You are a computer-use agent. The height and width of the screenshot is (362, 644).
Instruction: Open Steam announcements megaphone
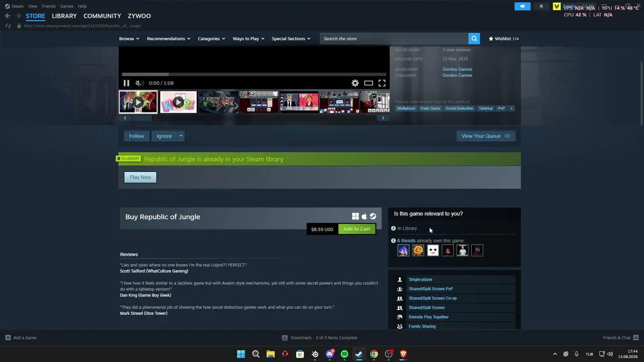pyautogui.click(x=522, y=7)
